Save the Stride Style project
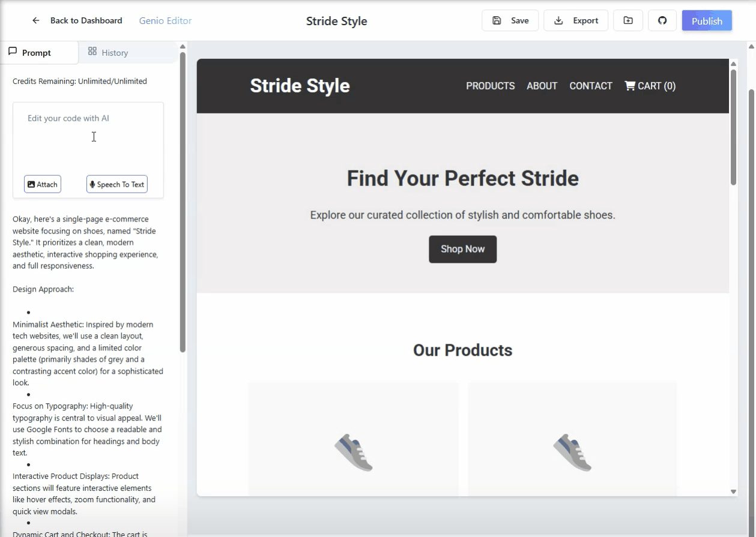The image size is (756, 537). (510, 20)
